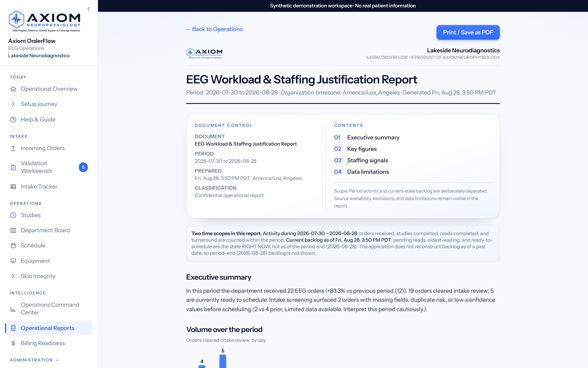
Task: Click the Department Board columns icon
Action: click(13, 230)
